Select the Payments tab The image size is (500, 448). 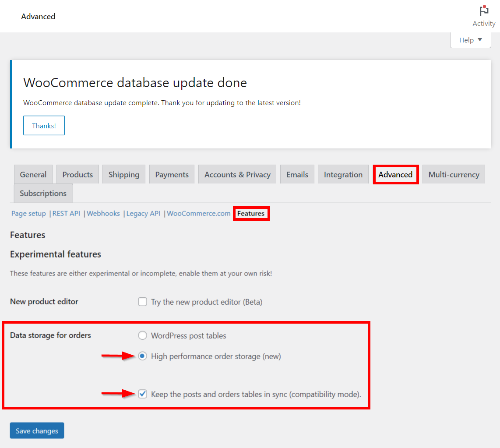(172, 174)
